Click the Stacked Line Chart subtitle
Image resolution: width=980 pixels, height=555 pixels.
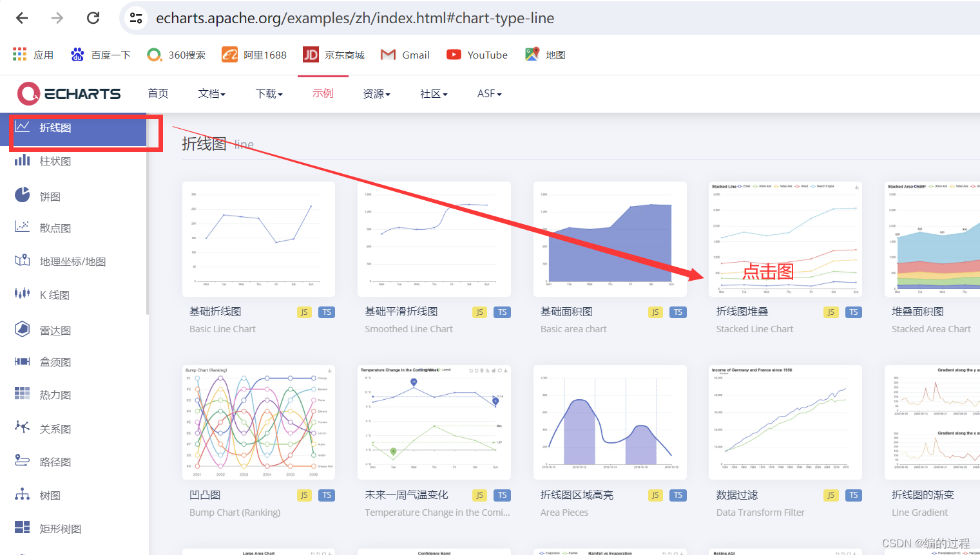pyautogui.click(x=754, y=329)
